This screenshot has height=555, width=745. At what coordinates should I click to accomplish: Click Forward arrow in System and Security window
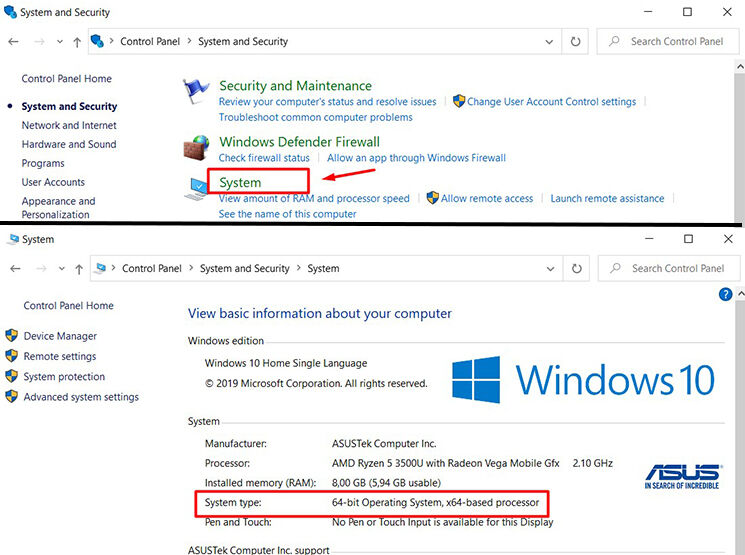tap(39, 42)
